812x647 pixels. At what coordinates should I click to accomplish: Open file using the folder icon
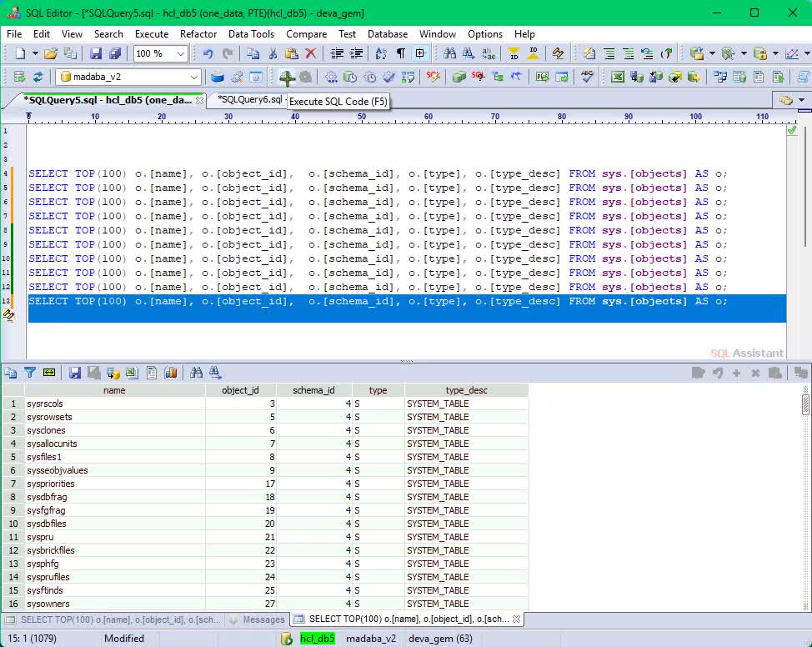(x=51, y=53)
